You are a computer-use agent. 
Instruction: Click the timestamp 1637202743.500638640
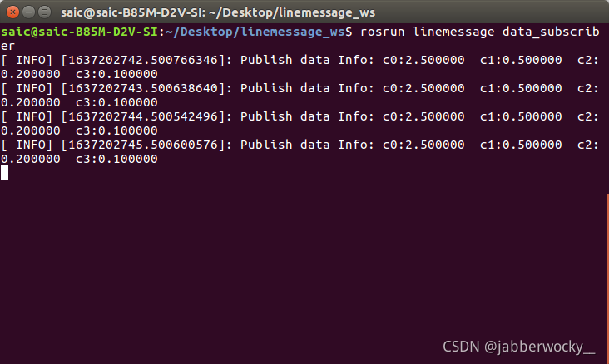(x=143, y=88)
